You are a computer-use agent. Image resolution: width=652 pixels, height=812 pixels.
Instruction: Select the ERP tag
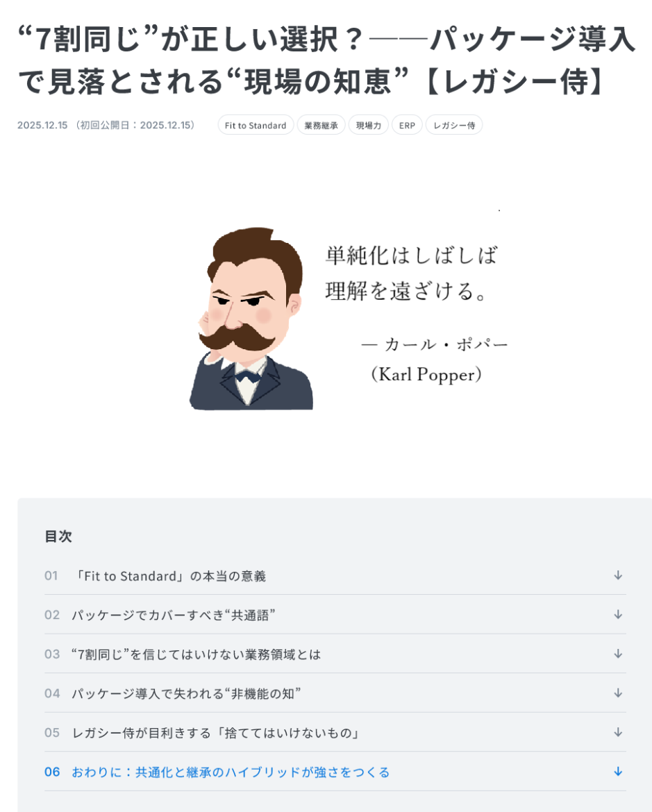click(x=407, y=126)
